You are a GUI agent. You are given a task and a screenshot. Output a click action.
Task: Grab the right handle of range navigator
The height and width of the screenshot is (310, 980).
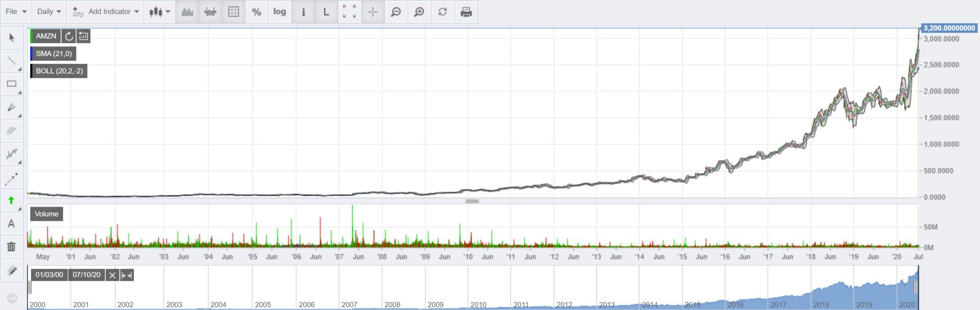[x=915, y=287]
